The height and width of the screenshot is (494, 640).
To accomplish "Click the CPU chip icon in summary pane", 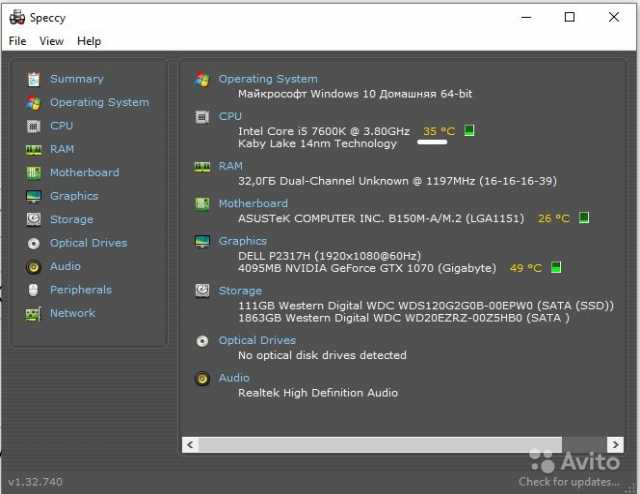I will pos(202,118).
